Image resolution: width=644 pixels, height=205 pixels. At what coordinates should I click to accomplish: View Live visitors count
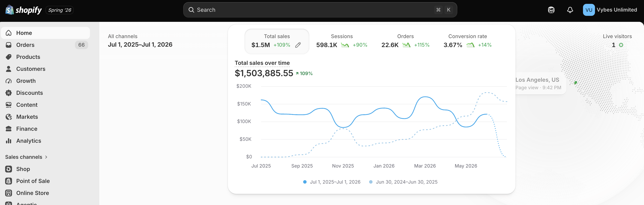[x=613, y=45]
